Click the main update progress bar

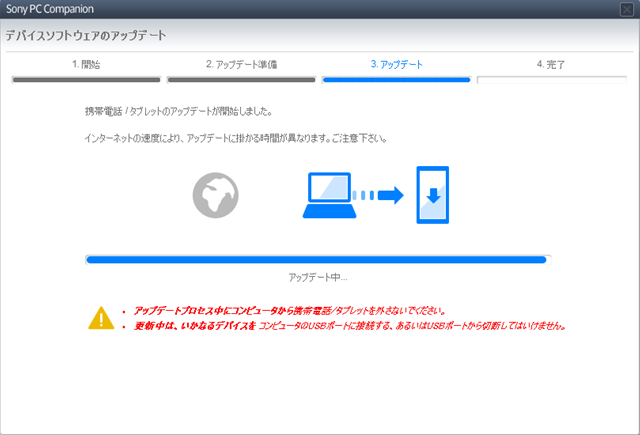click(x=318, y=260)
